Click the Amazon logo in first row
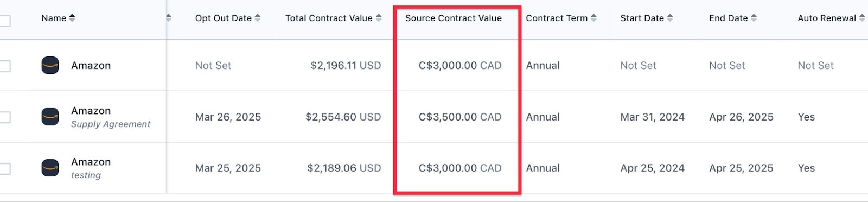Screen dimensions: 868x202 click(50, 66)
